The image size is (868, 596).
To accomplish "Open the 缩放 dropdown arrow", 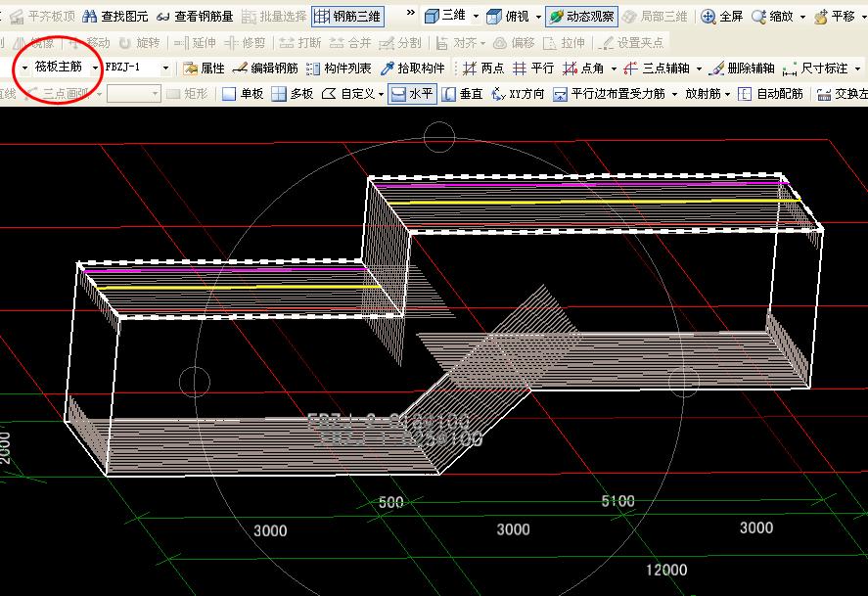I will pos(802,18).
